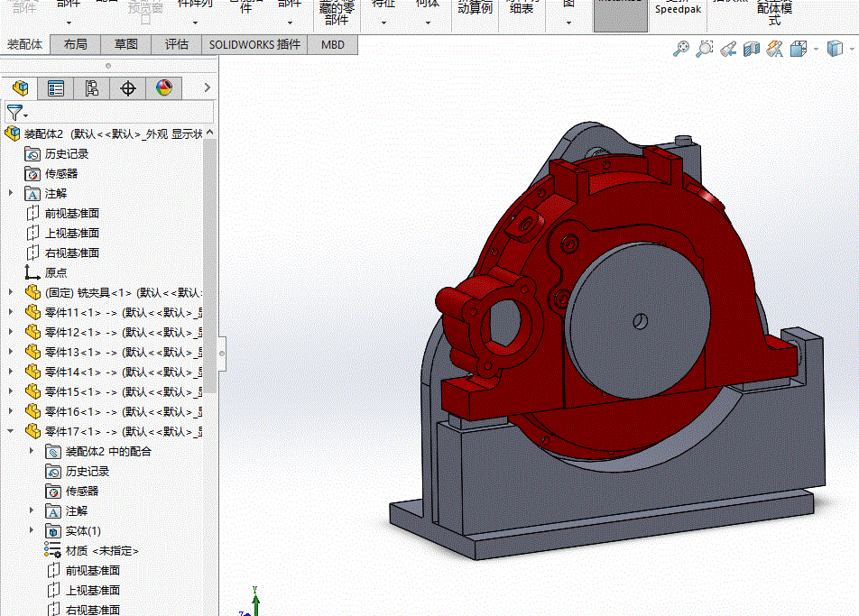Open the Display Style cube dropdown
Screen dimensions: 859x616
[x=835, y=50]
